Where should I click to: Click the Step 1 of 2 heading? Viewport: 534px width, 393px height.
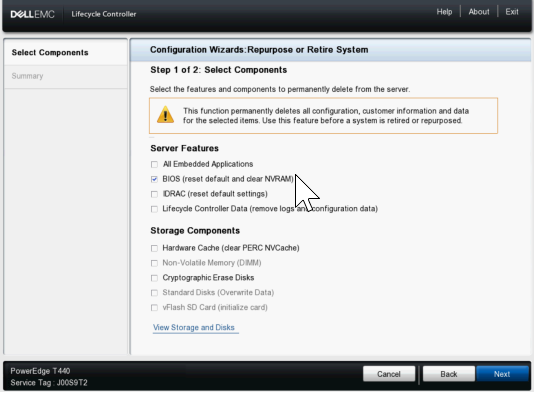point(219,70)
